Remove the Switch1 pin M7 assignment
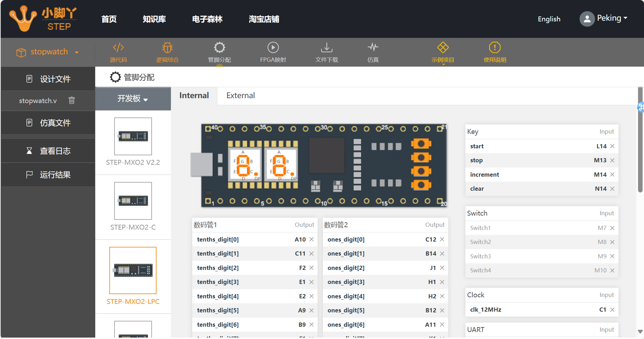This screenshot has width=644, height=339. (612, 228)
